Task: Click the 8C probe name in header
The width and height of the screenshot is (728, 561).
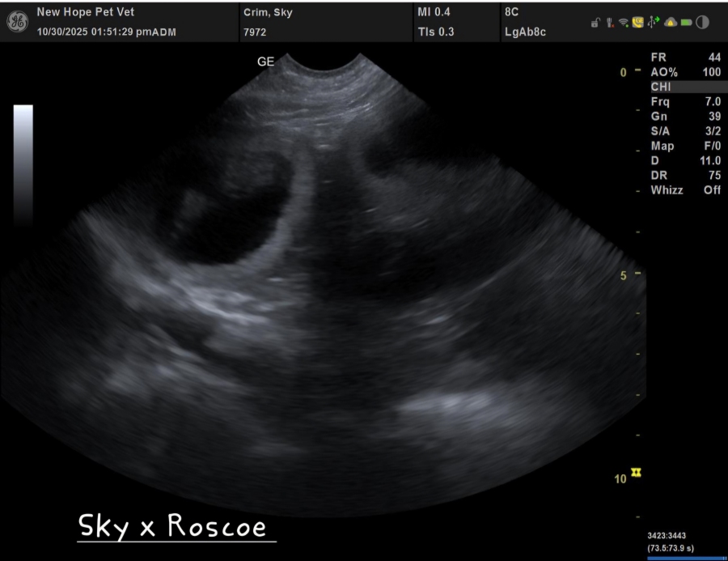Action: [511, 13]
